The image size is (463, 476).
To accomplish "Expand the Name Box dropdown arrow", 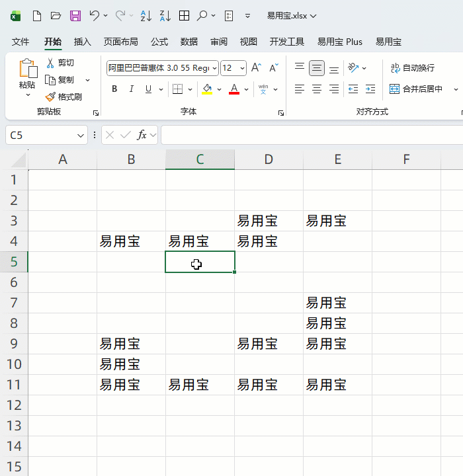I will point(81,136).
